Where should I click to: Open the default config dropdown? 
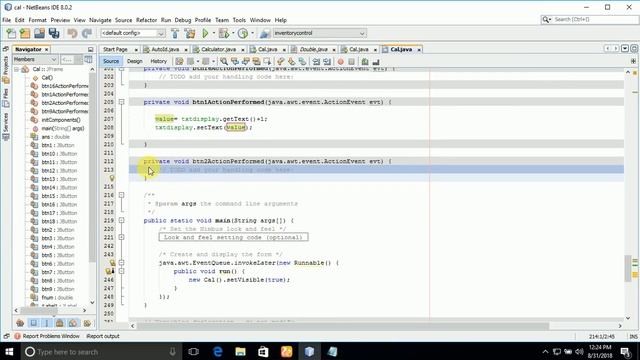point(133,33)
